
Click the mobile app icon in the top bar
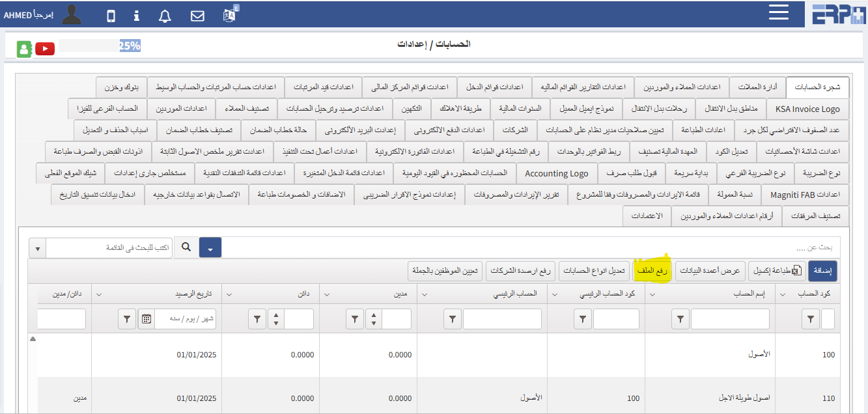[111, 14]
